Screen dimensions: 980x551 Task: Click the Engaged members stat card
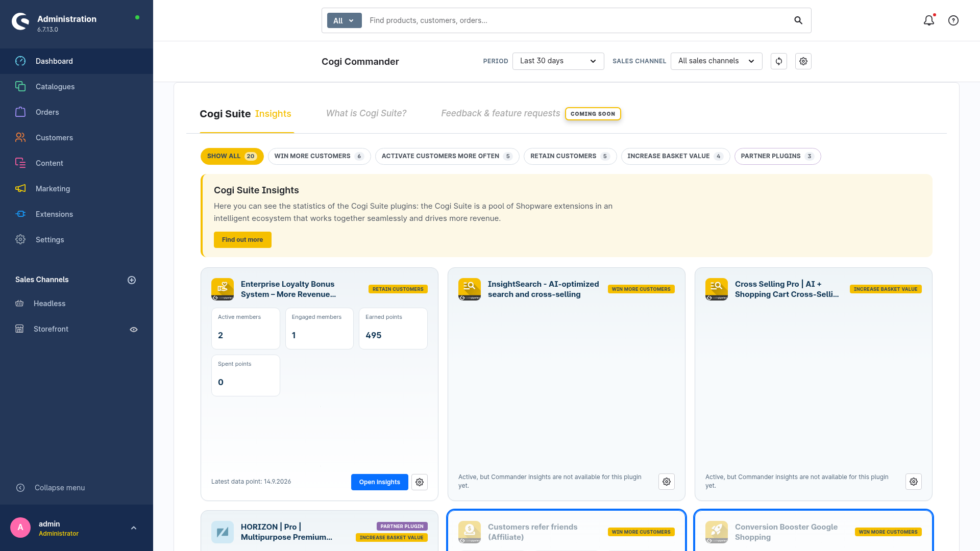tap(320, 329)
